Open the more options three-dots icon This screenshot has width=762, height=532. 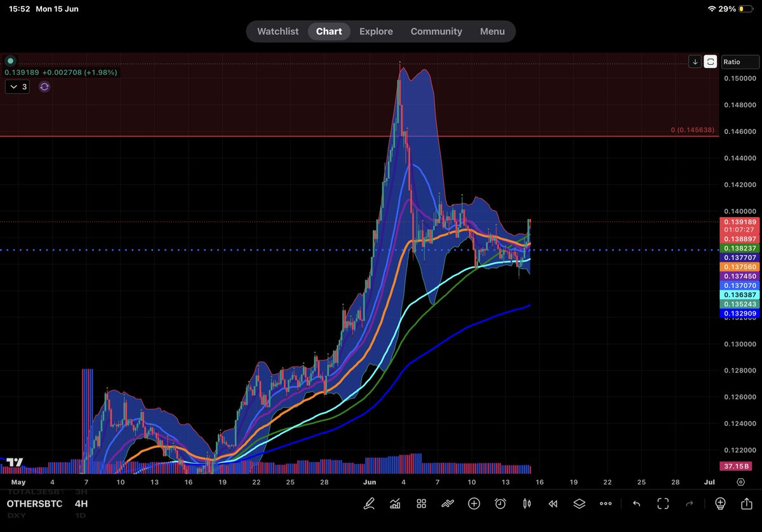tap(606, 503)
